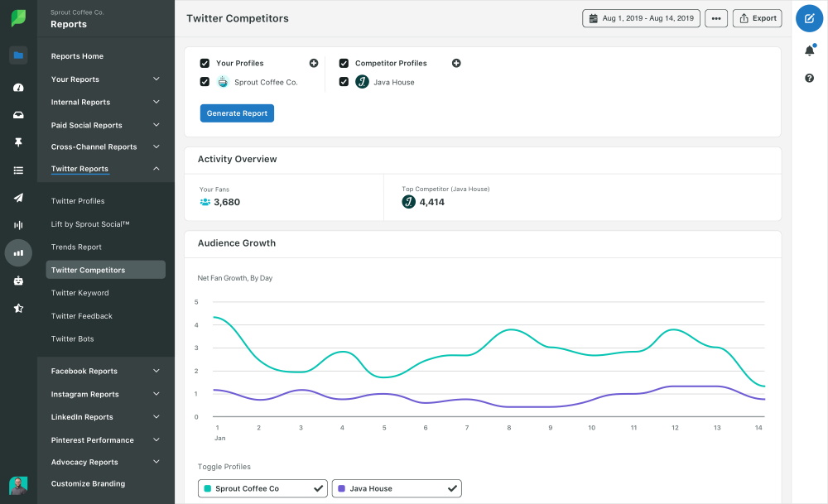Select Trends Report in sidebar

(x=76, y=247)
